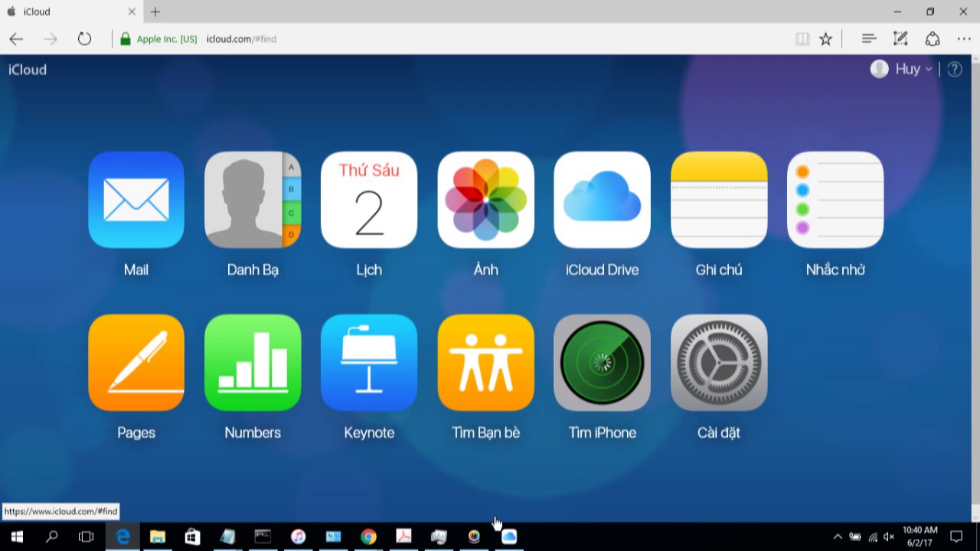Open Command Prompt from the taskbar
980x551 pixels.
[263, 536]
